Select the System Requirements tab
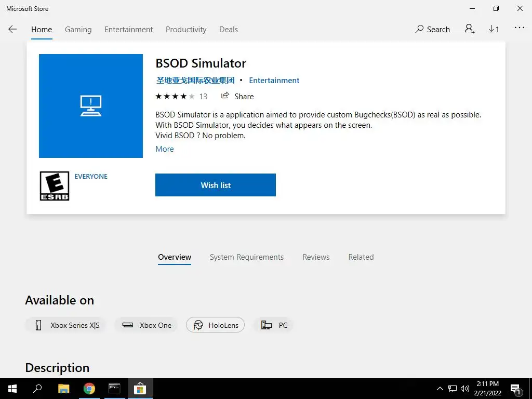This screenshot has height=399, width=532. coord(247,257)
